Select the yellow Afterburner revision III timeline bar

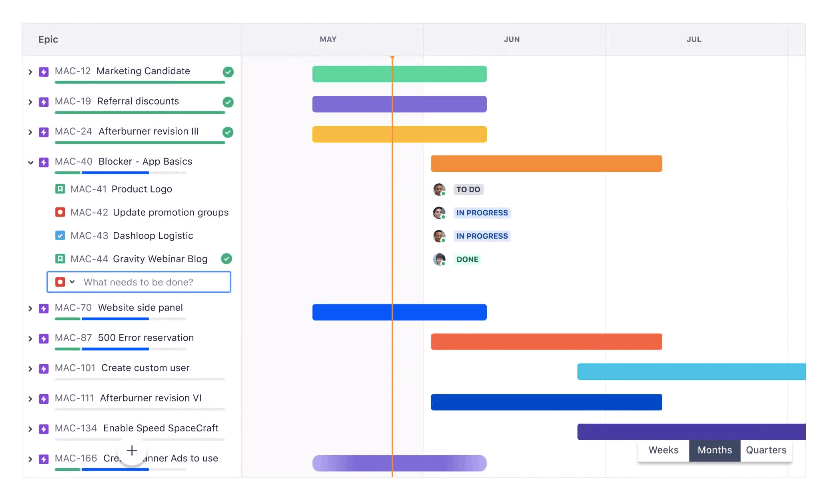[400, 134]
